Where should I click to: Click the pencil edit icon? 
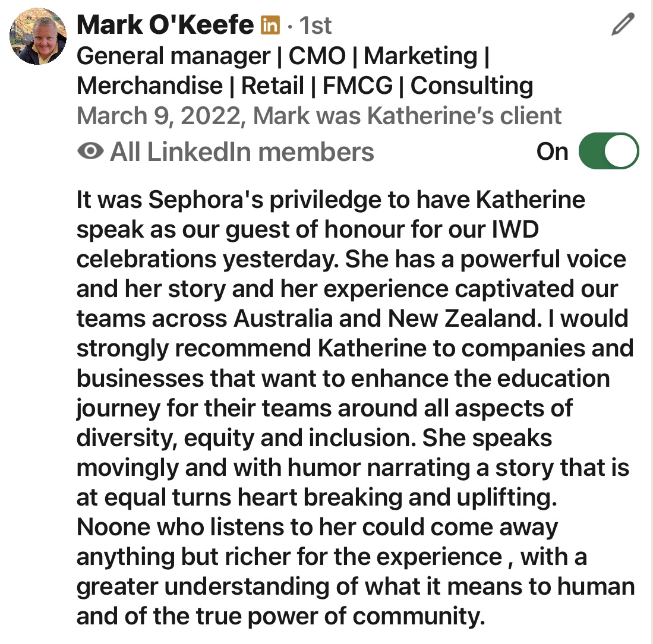coord(623,24)
